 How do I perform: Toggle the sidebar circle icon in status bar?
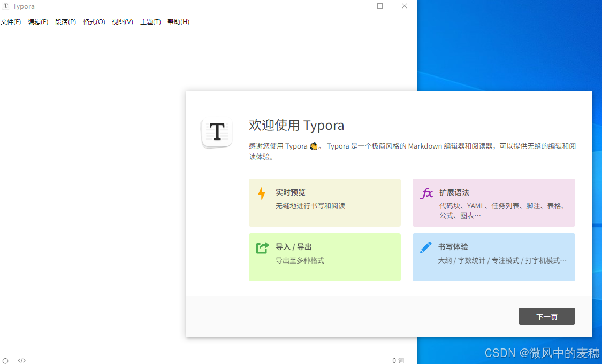click(x=5, y=361)
